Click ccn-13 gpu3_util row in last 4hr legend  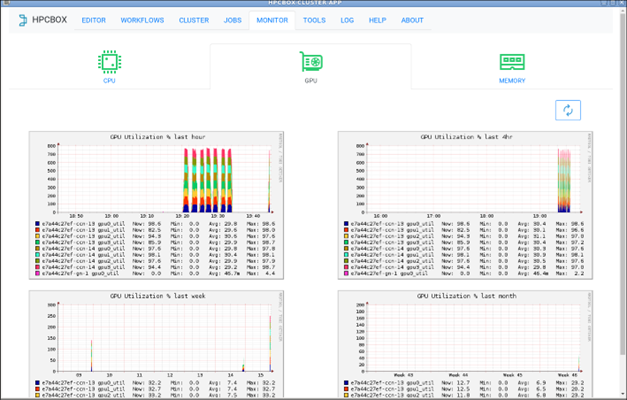pos(464,242)
